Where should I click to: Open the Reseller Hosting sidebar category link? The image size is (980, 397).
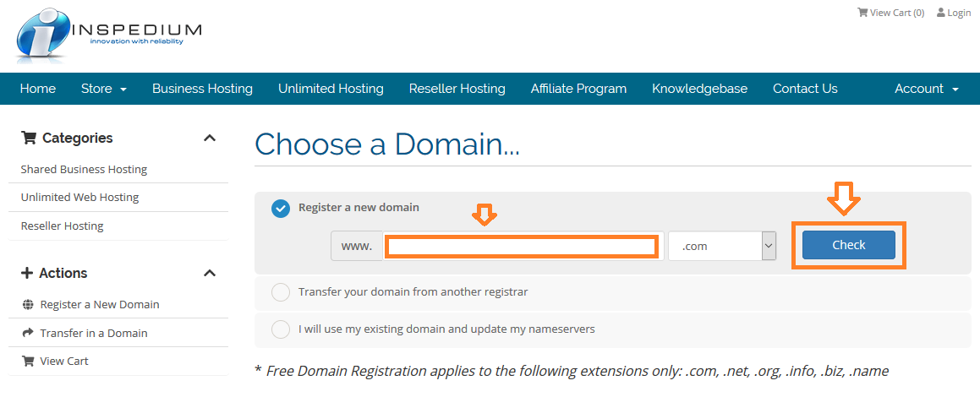pos(62,226)
